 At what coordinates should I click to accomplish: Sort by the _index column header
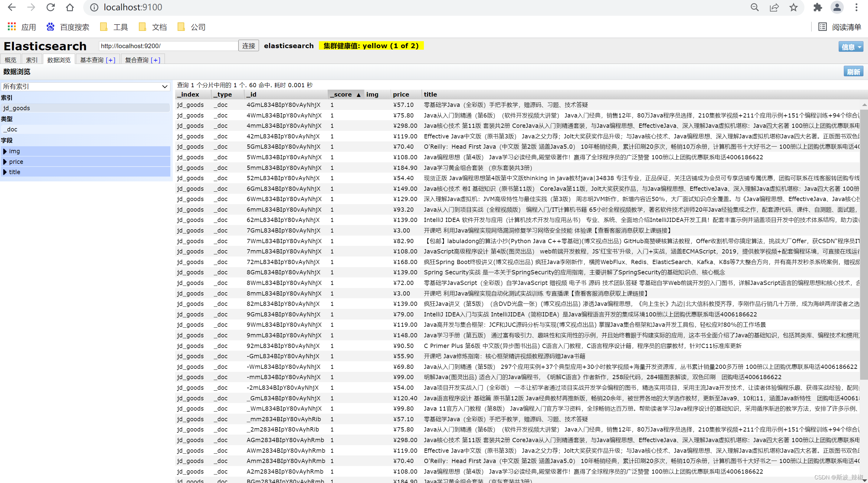point(193,94)
